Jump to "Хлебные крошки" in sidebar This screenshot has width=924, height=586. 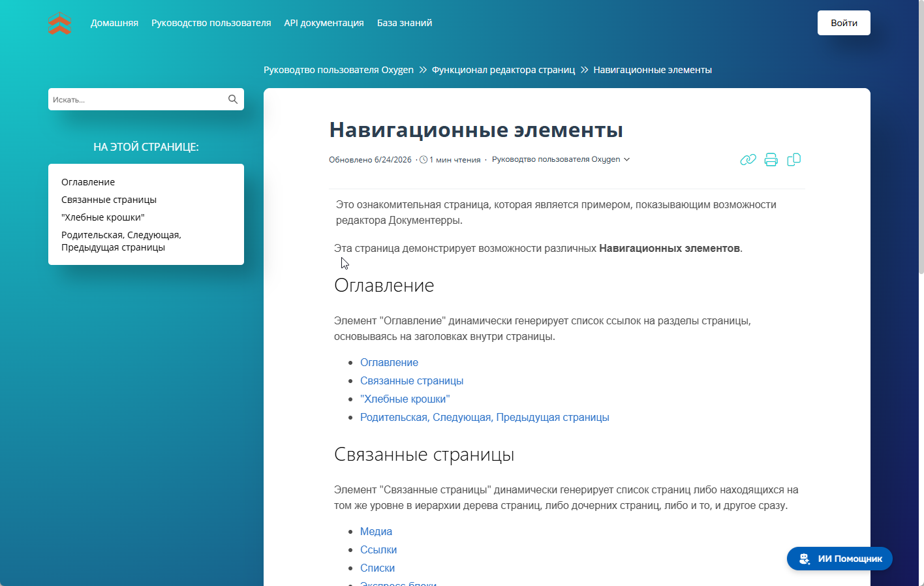click(x=103, y=217)
